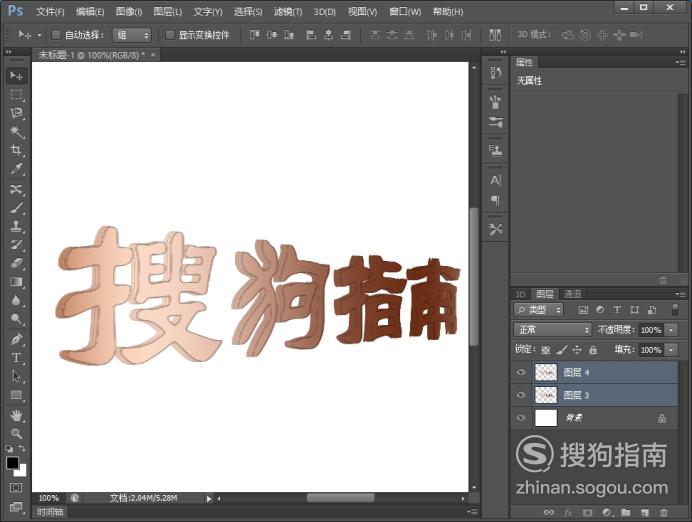Select the Eraser tool
Viewport: 692px width, 522px height.
[x=16, y=263]
